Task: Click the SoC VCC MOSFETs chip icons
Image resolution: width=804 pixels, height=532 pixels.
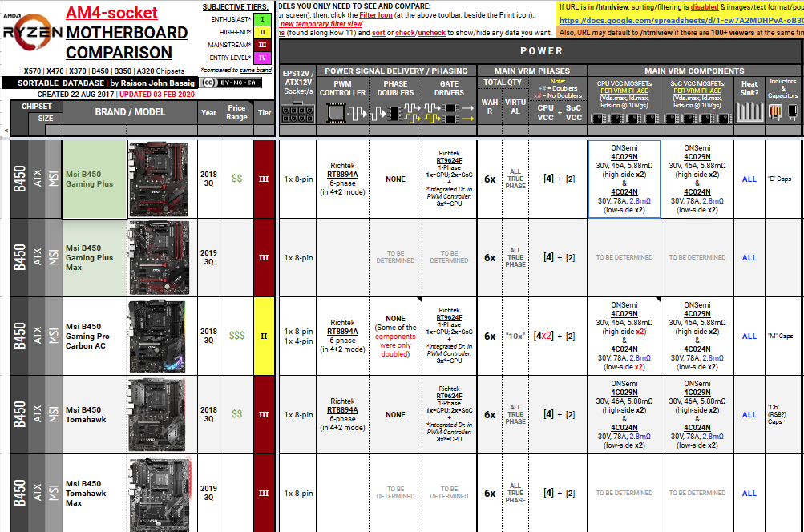Action: 697,119
